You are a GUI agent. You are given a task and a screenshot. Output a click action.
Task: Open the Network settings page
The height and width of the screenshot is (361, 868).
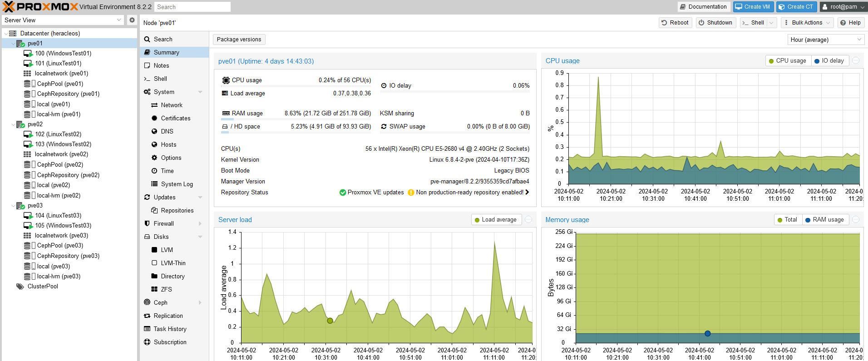tap(172, 105)
